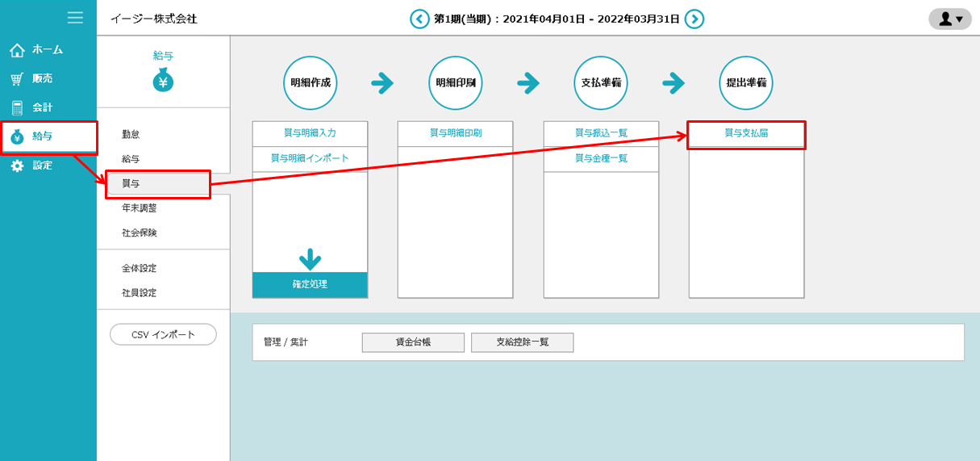Open 賃金台帳 report button
Screen dimensions: 980x461
(413, 342)
